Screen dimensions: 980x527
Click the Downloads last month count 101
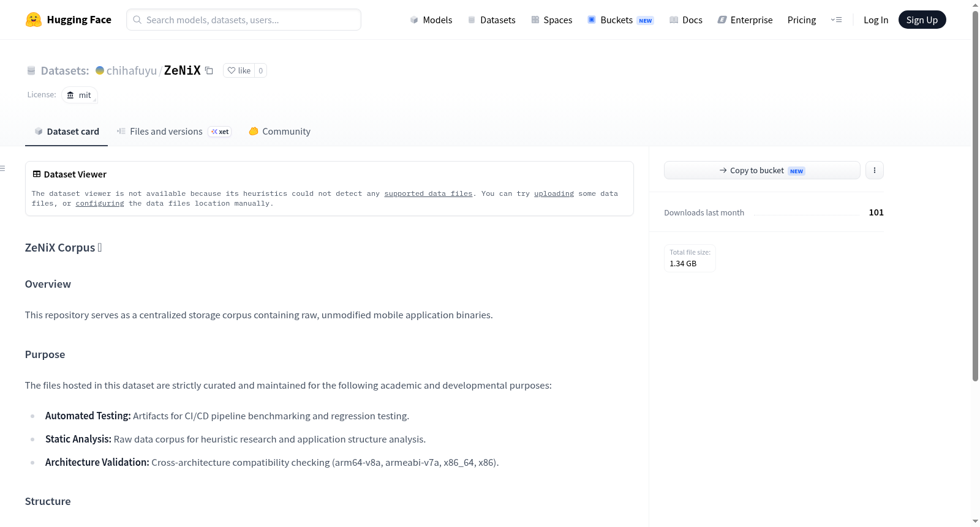coord(876,212)
